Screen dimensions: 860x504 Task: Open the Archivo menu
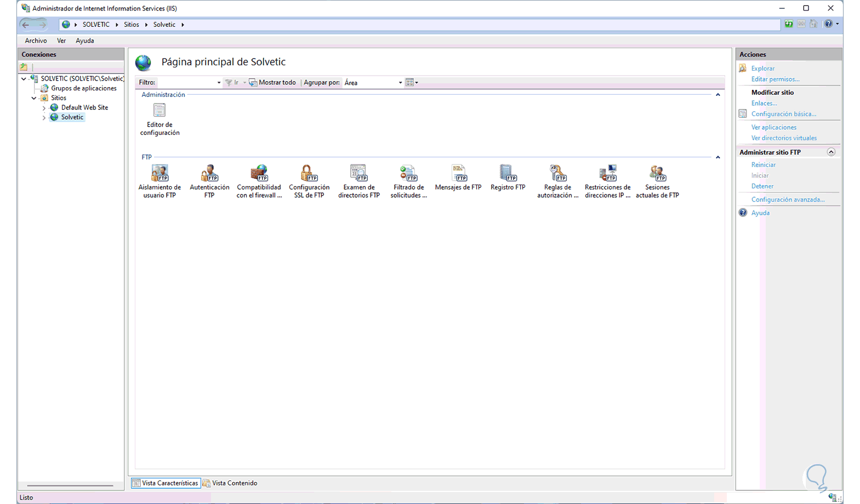pos(36,41)
